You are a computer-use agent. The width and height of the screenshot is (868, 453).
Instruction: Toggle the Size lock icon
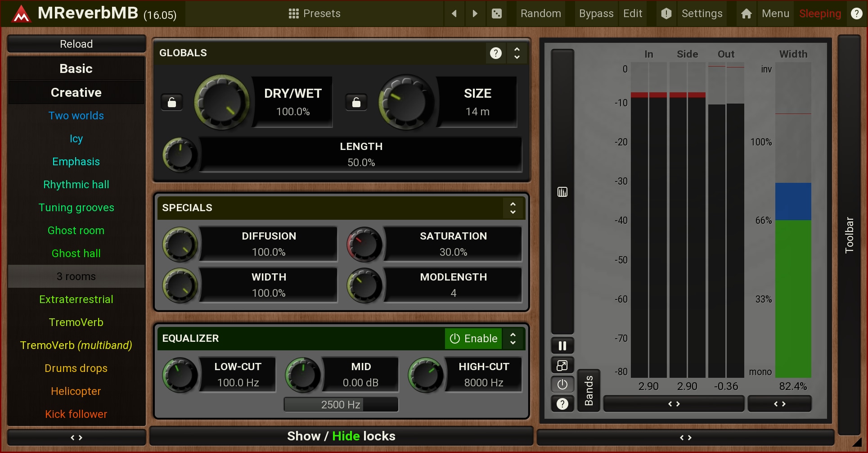(x=356, y=102)
